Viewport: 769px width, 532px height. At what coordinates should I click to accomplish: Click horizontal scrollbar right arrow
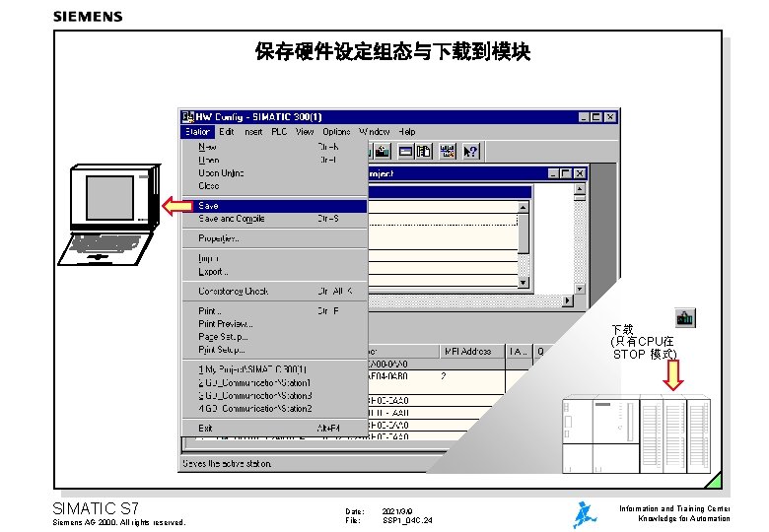point(568,300)
